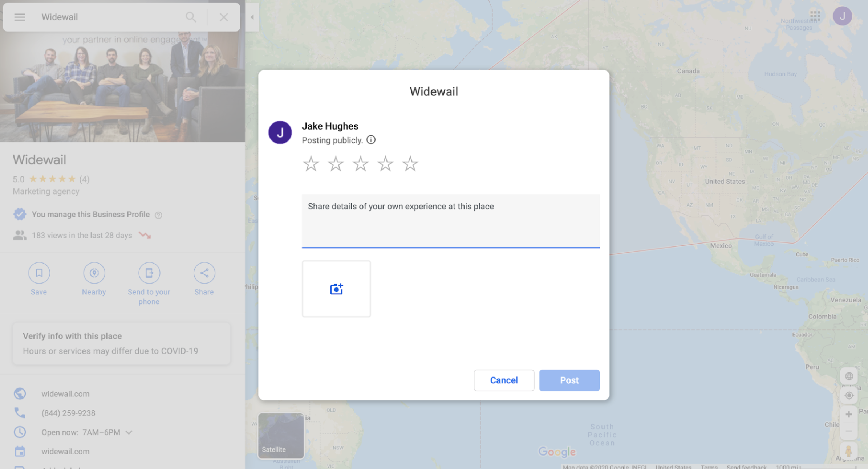The image size is (868, 469).
Task: Rate five stars in the review dialog
Action: (x=410, y=164)
